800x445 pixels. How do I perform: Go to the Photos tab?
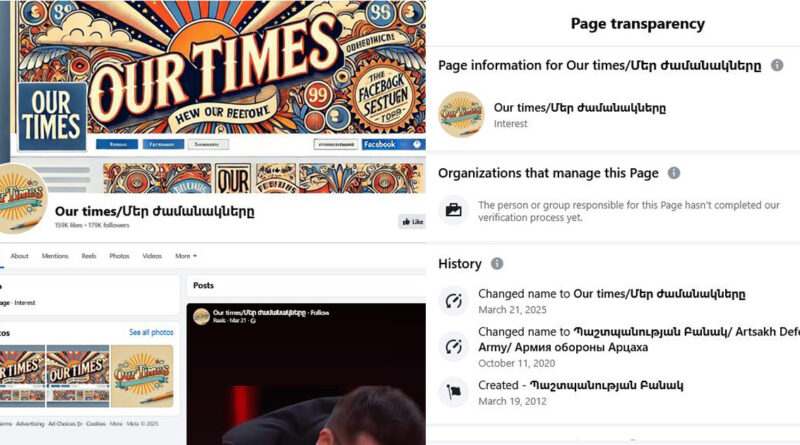[119, 256]
